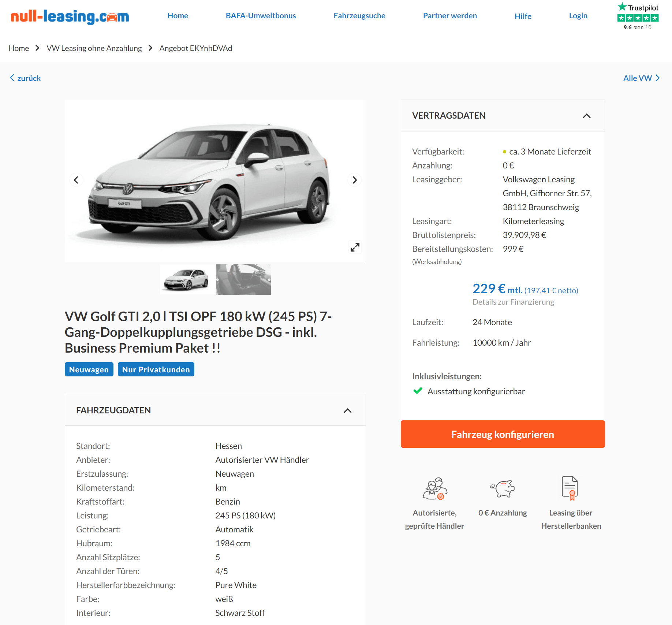
Task: Click the Autorisierte, geprüfte Händler label
Action: coord(434,520)
